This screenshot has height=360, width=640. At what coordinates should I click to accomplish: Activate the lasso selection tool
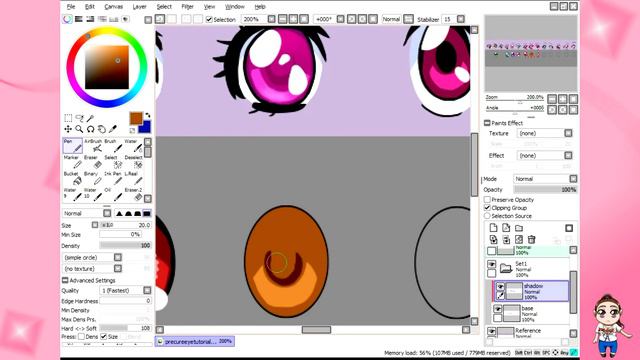(79, 118)
